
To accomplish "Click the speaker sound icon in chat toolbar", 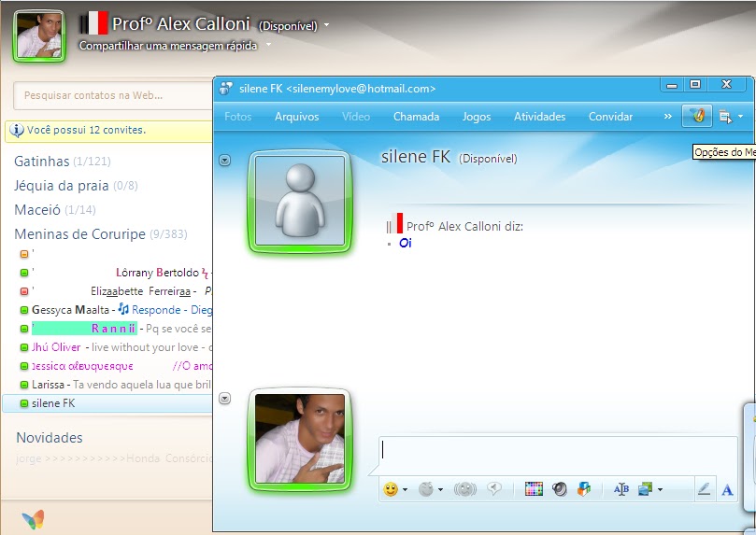I will coord(559,489).
